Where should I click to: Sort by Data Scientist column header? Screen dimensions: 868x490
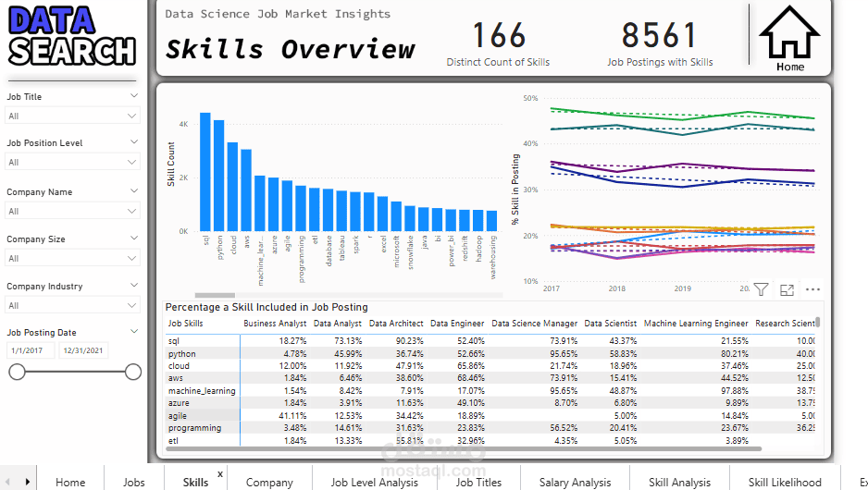(x=611, y=324)
